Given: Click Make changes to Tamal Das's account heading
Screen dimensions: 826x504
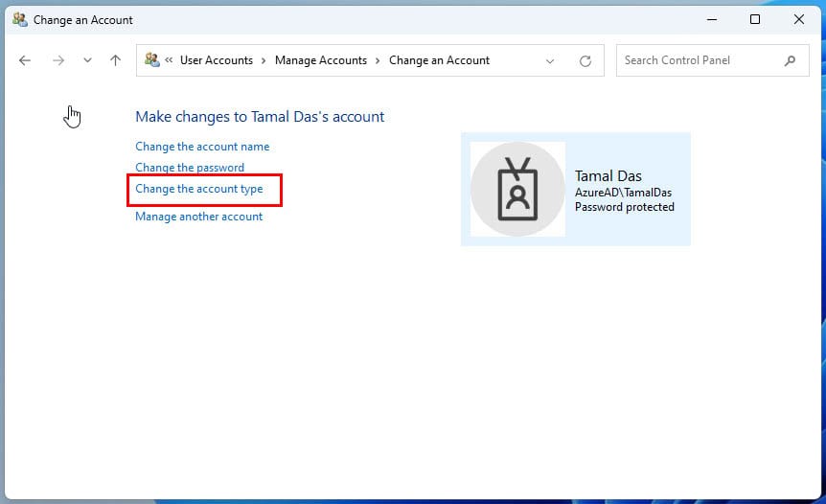Looking at the screenshot, I should (x=260, y=116).
